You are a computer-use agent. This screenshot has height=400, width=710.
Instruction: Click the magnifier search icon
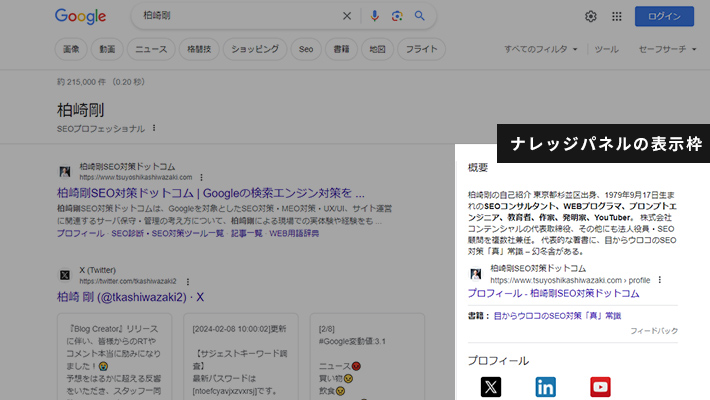coord(420,16)
